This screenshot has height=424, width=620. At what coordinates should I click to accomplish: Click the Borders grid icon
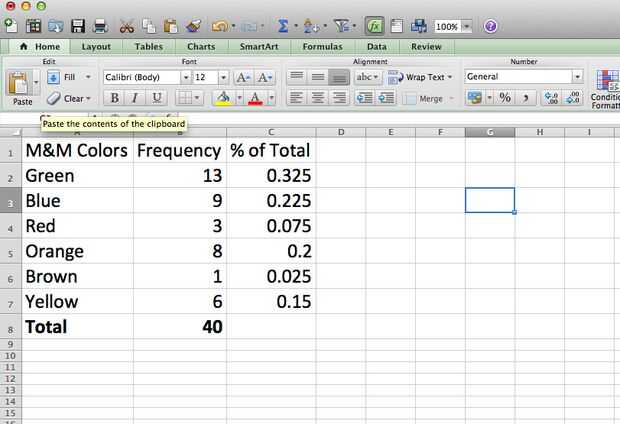click(x=185, y=98)
